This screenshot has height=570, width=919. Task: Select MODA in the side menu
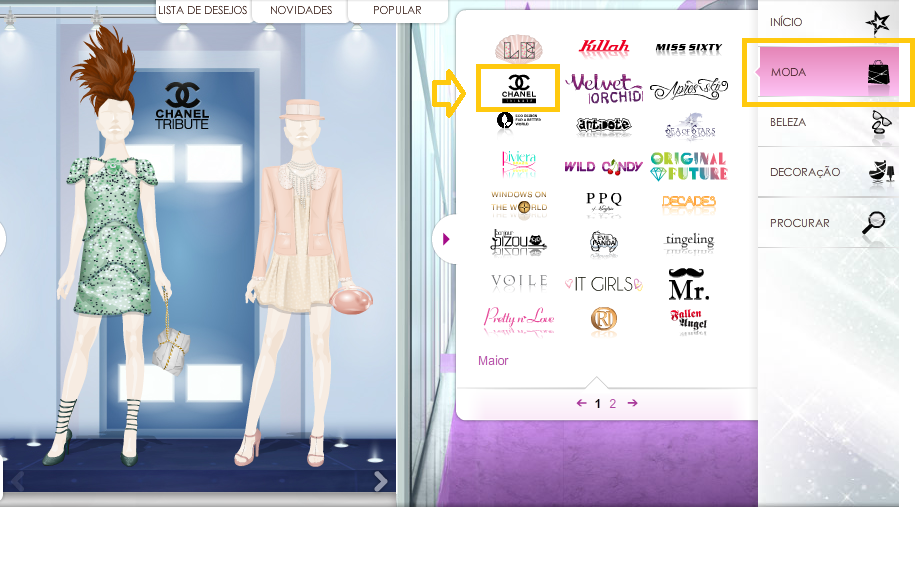(x=828, y=72)
